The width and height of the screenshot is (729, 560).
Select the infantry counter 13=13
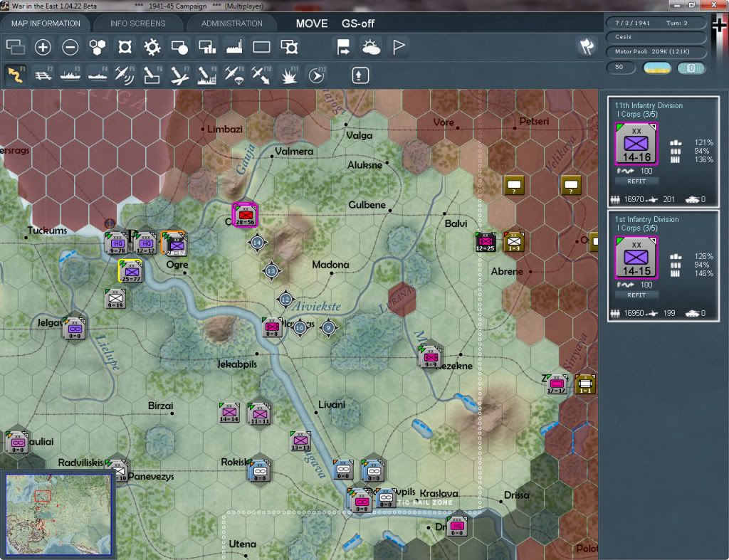point(300,440)
